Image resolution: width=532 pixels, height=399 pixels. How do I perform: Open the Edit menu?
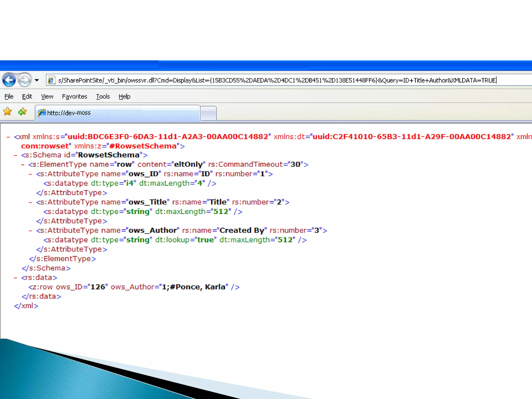[x=27, y=96]
